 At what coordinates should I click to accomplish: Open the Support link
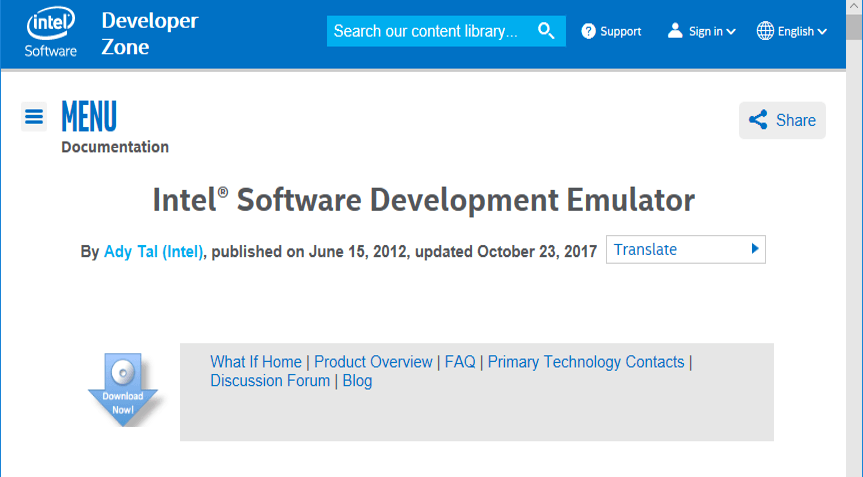pos(621,31)
